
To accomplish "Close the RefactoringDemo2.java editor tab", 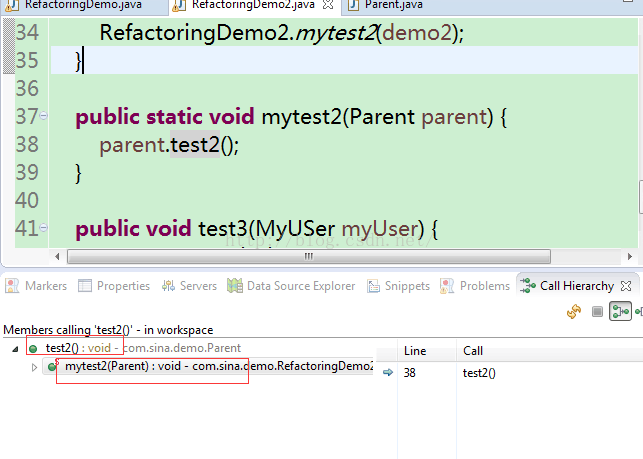I will [328, 5].
